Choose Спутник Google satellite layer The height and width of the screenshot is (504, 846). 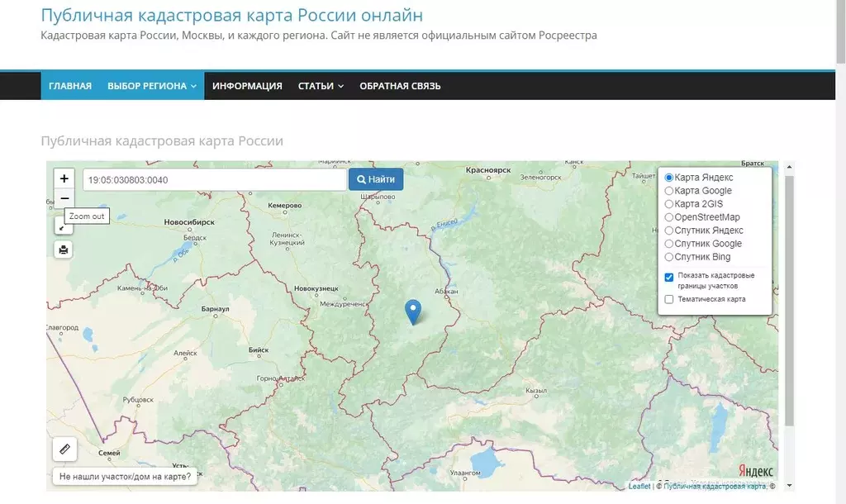(669, 244)
